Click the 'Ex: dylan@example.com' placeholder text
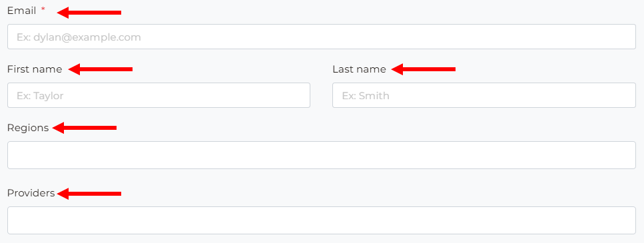The image size is (644, 243). 79,37
